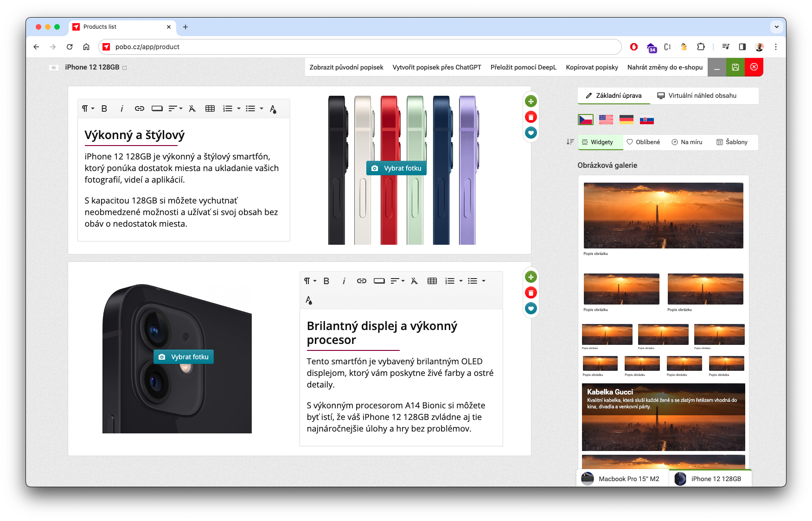Click Vybrat fotku on the colored iPhones image
This screenshot has height=521, width=812.
pos(396,168)
